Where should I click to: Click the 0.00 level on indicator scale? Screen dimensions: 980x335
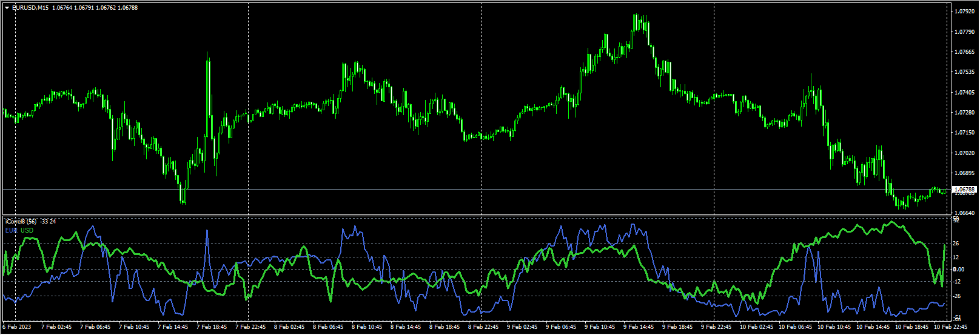tap(958, 270)
